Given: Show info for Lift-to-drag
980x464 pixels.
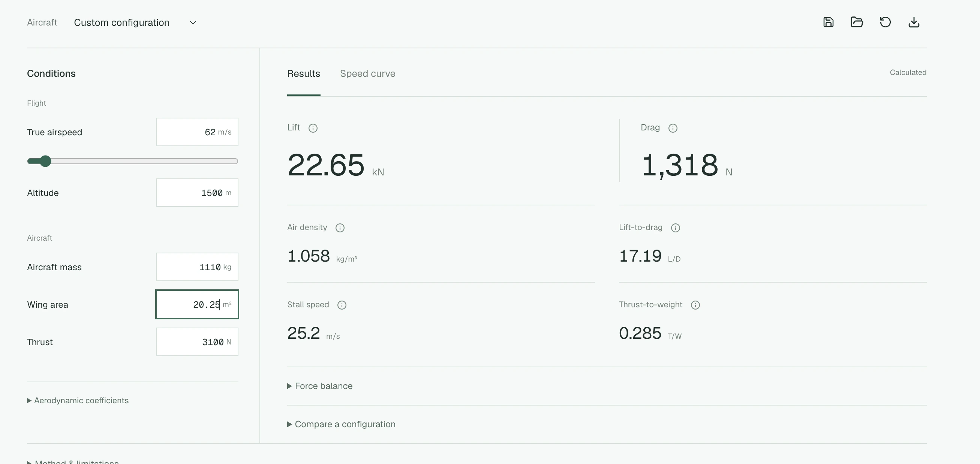Looking at the screenshot, I should point(675,228).
